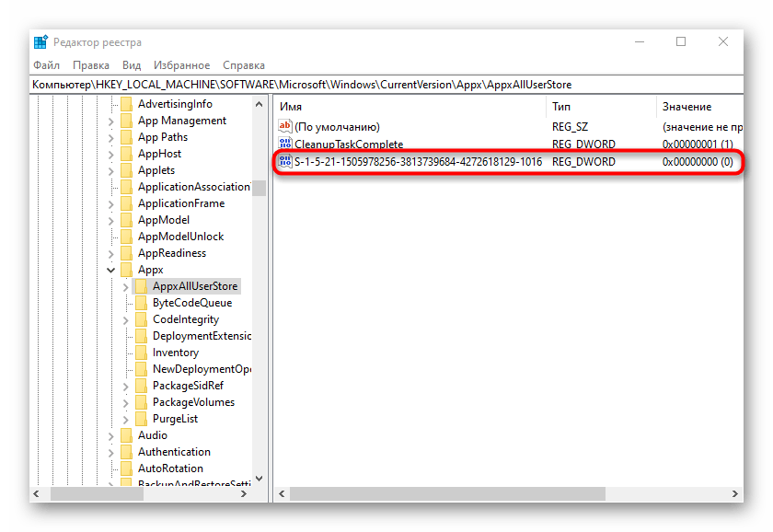Click the DWORD icon of S-1-5-21 value
Image resolution: width=773 pixels, height=532 pixels.
(x=285, y=161)
